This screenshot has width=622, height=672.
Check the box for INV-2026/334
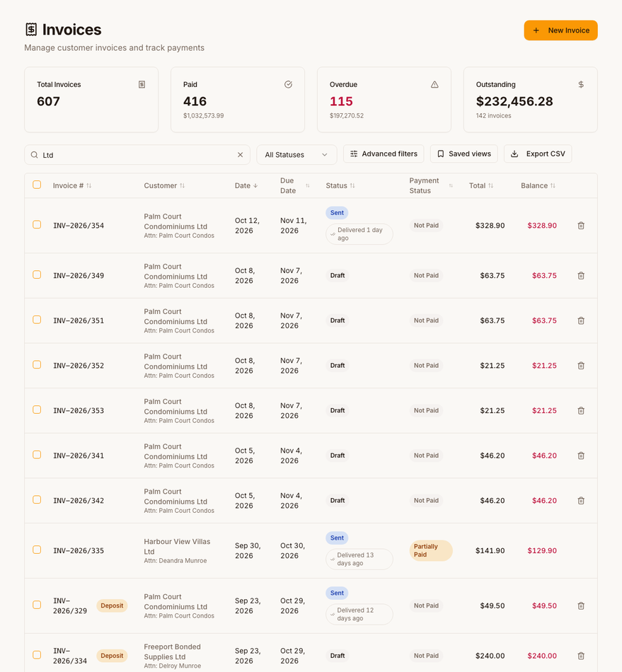37,655
